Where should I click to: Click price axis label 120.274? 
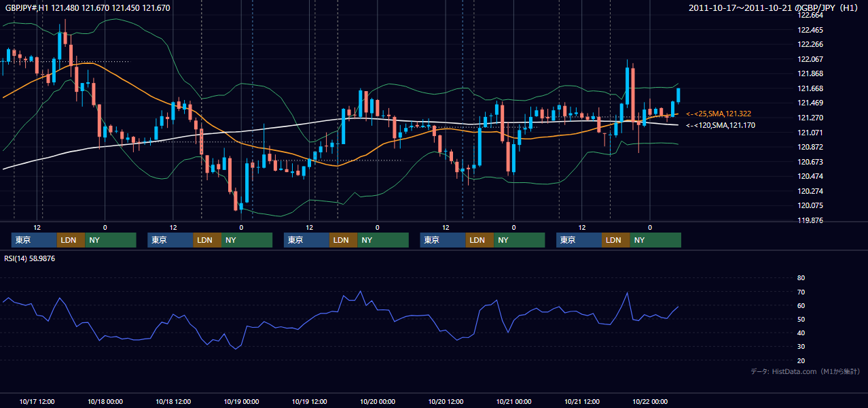811,191
